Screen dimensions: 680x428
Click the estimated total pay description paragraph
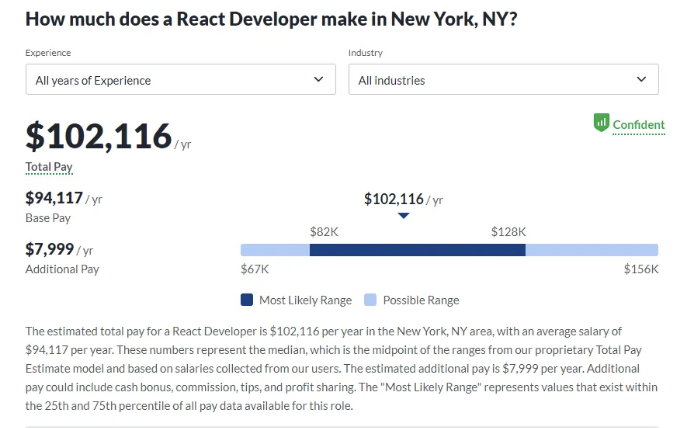pyautogui.click(x=341, y=369)
